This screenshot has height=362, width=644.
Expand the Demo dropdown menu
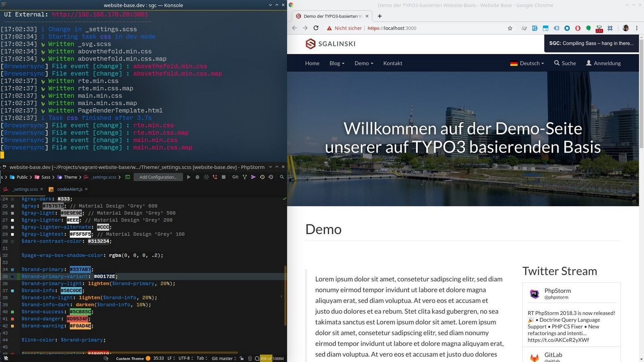coord(364,63)
